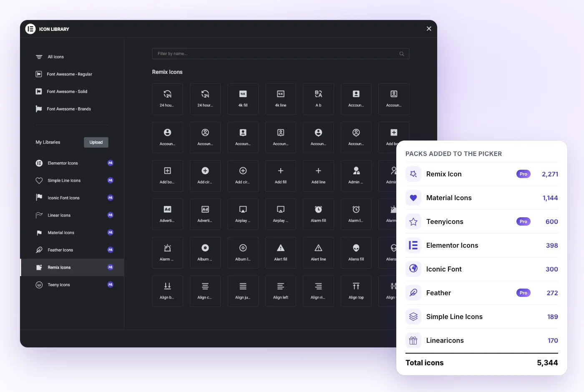Click the Remix Icon pack row
584x392 pixels.
[482, 174]
